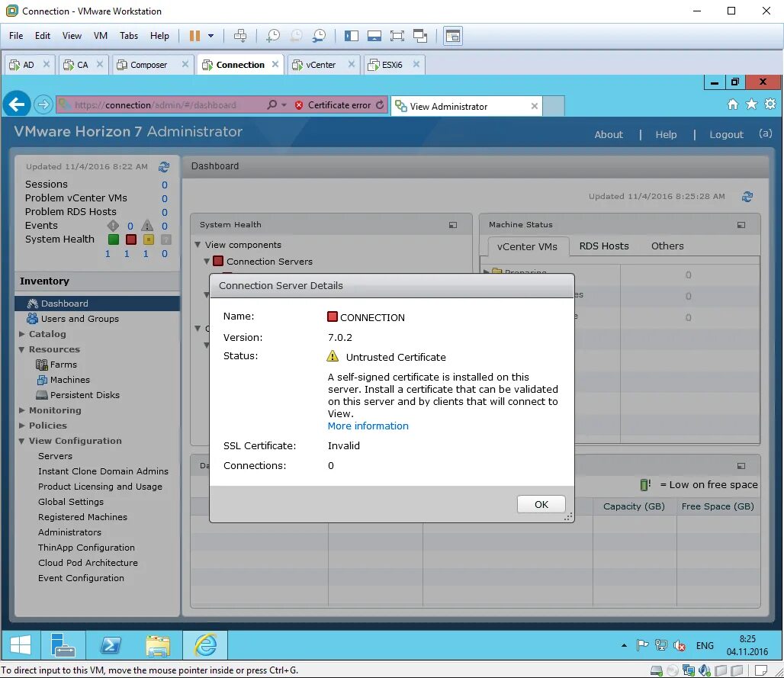Close the Composer VM tab
Screen dimensions: 784x678
(185, 64)
